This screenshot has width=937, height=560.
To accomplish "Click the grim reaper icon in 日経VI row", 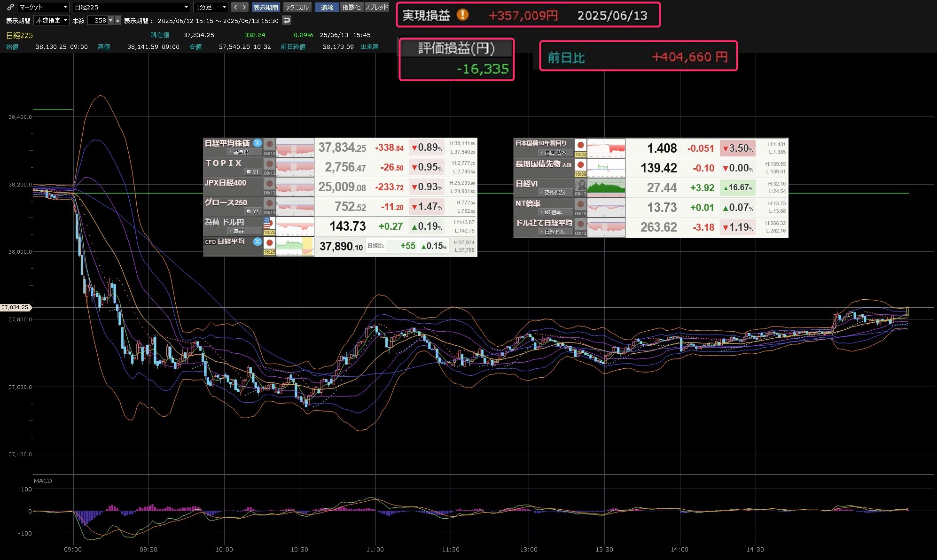I will pos(581,185).
